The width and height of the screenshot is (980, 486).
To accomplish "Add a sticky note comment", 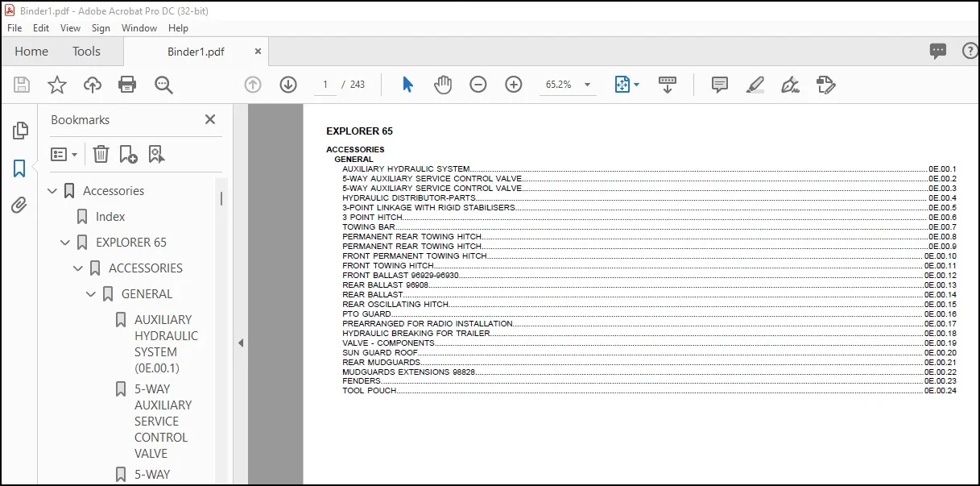I will click(x=720, y=85).
